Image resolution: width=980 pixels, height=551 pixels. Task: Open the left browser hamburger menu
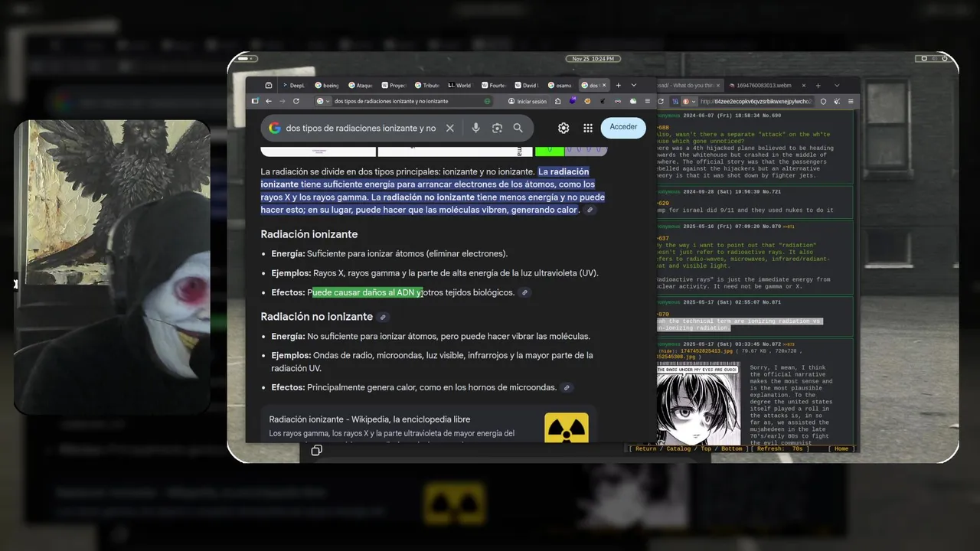coord(647,101)
